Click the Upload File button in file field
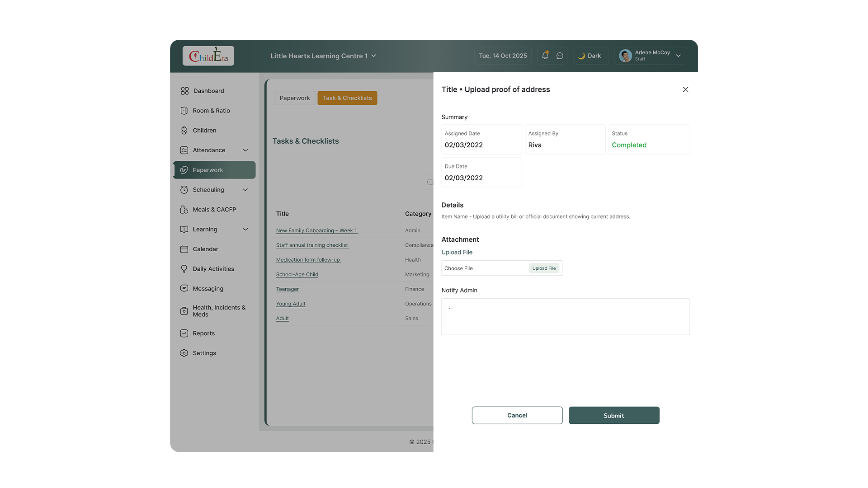 pyautogui.click(x=544, y=268)
